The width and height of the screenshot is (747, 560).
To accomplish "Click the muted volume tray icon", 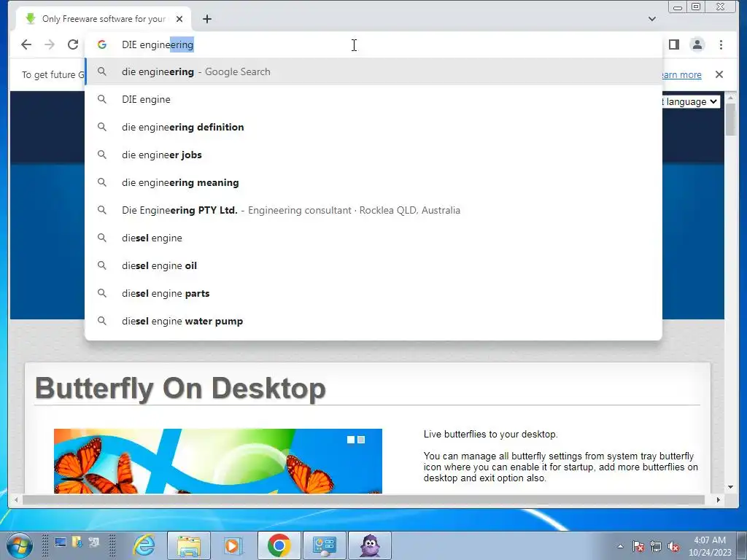I will click(673, 546).
